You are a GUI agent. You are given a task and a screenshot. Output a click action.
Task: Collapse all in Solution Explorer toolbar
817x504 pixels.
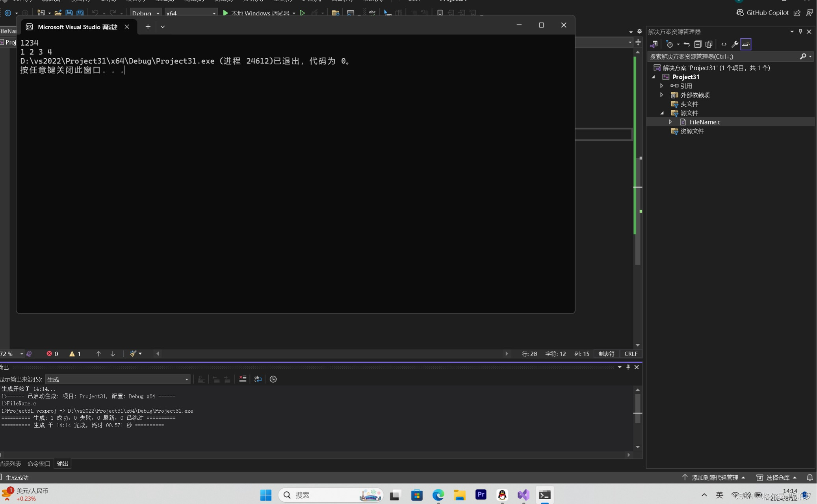(x=698, y=44)
